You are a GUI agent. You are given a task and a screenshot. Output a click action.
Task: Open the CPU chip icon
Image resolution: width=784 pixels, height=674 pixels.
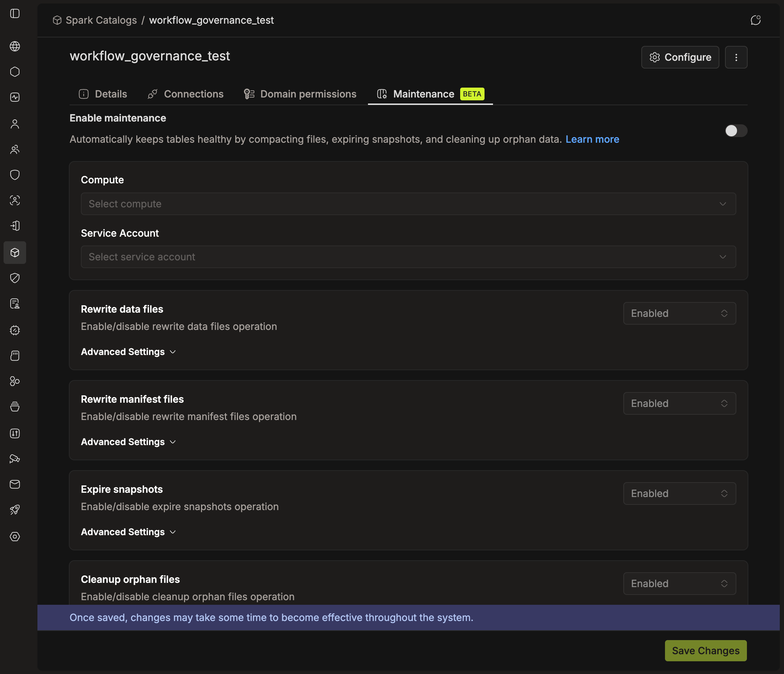tap(15, 330)
